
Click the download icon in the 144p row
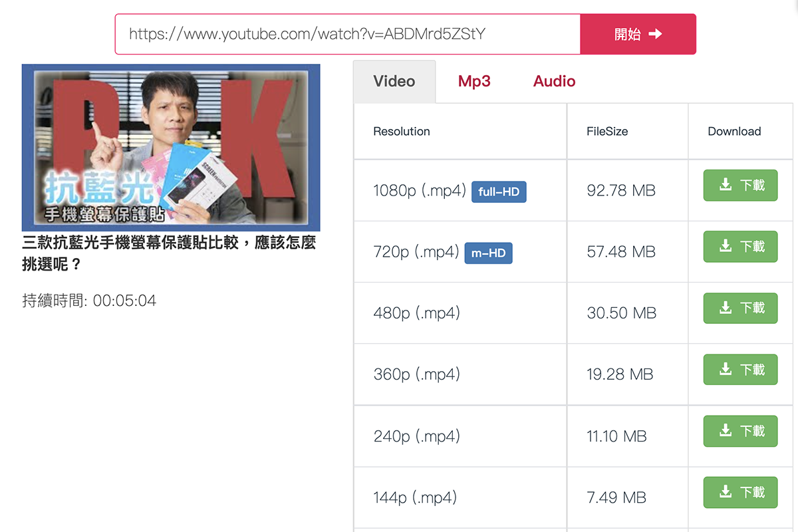(726, 492)
